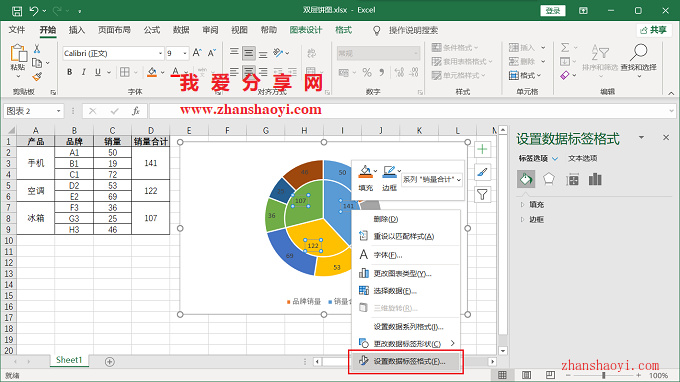The image size is (680, 382).
Task: Click the Paste clipboard icon
Action: point(18,54)
